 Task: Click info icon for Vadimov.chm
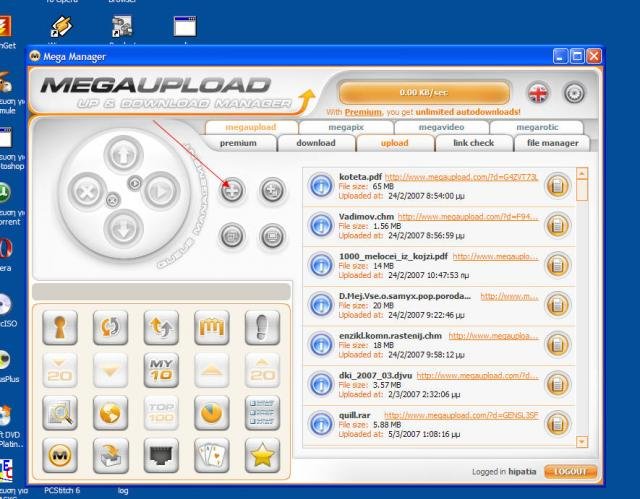(321, 226)
